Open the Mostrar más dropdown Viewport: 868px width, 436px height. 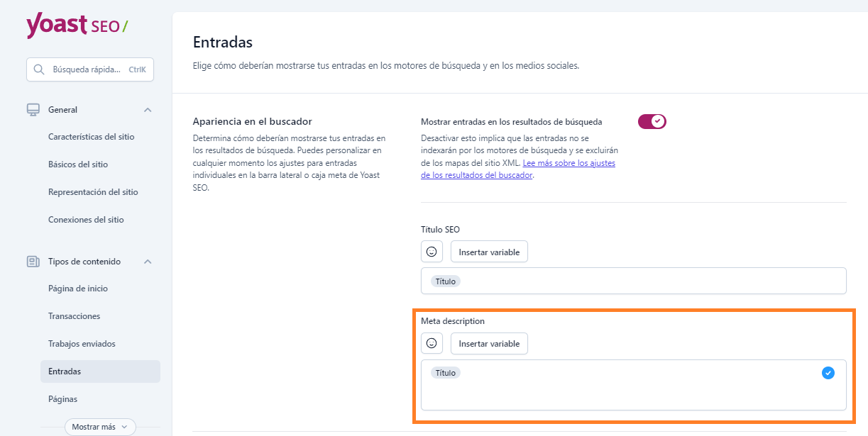coord(99,426)
